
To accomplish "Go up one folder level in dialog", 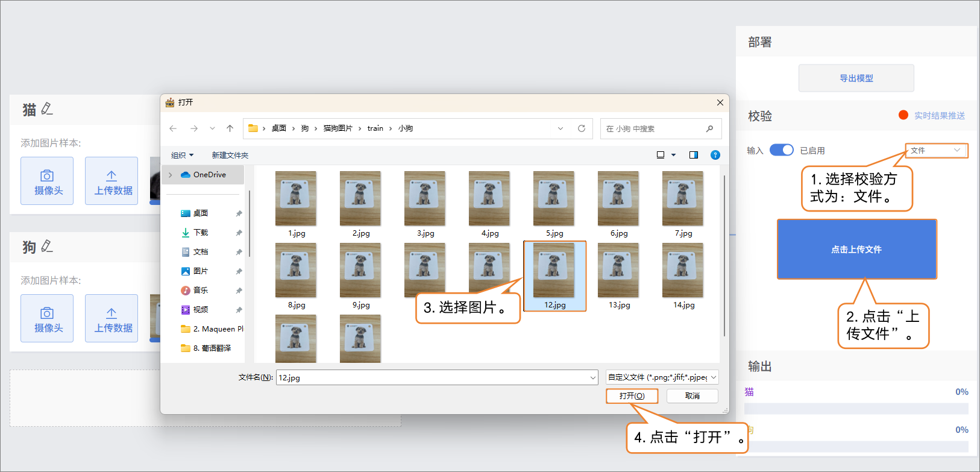I will pyautogui.click(x=230, y=128).
